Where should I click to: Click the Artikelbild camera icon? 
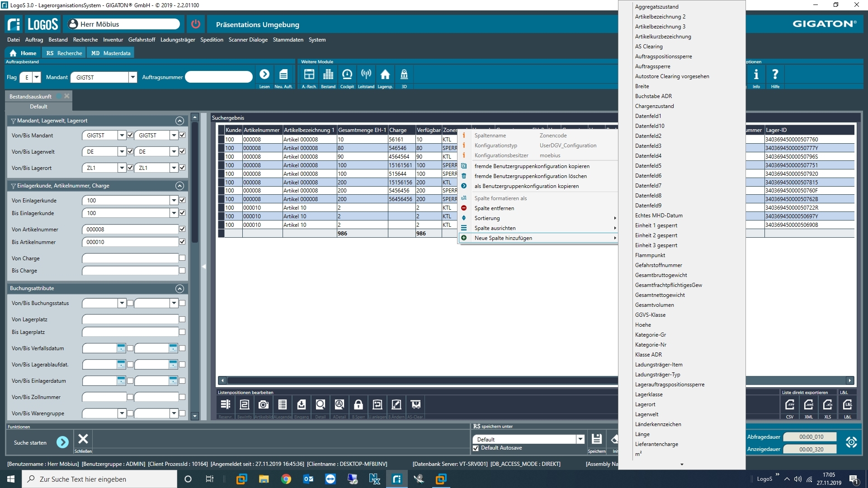coord(263,405)
